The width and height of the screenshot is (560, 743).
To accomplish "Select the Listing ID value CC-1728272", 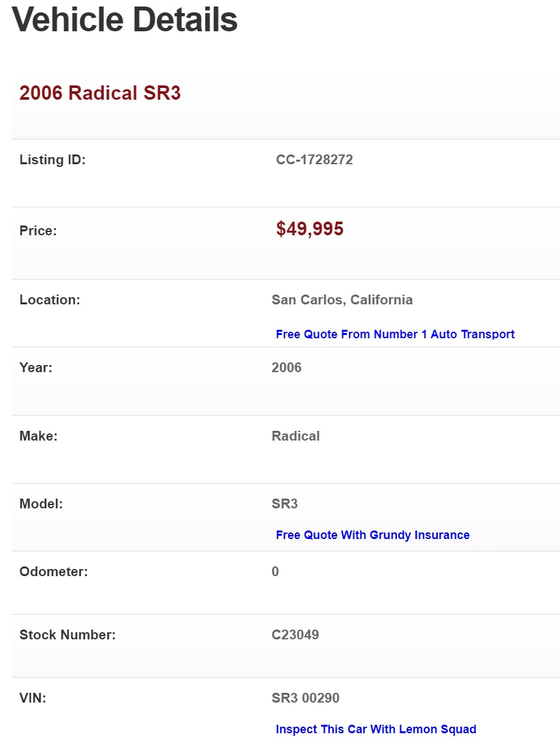I will tap(314, 160).
